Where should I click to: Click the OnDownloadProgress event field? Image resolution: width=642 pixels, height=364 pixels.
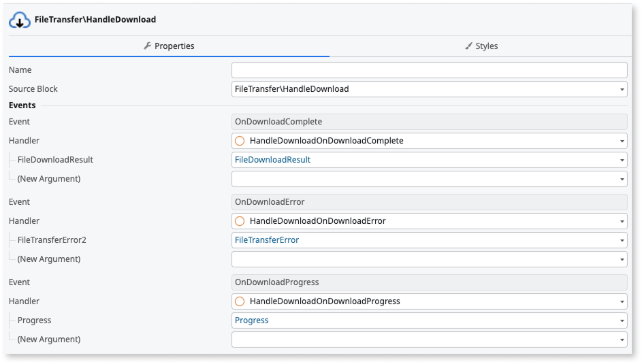coord(429,282)
